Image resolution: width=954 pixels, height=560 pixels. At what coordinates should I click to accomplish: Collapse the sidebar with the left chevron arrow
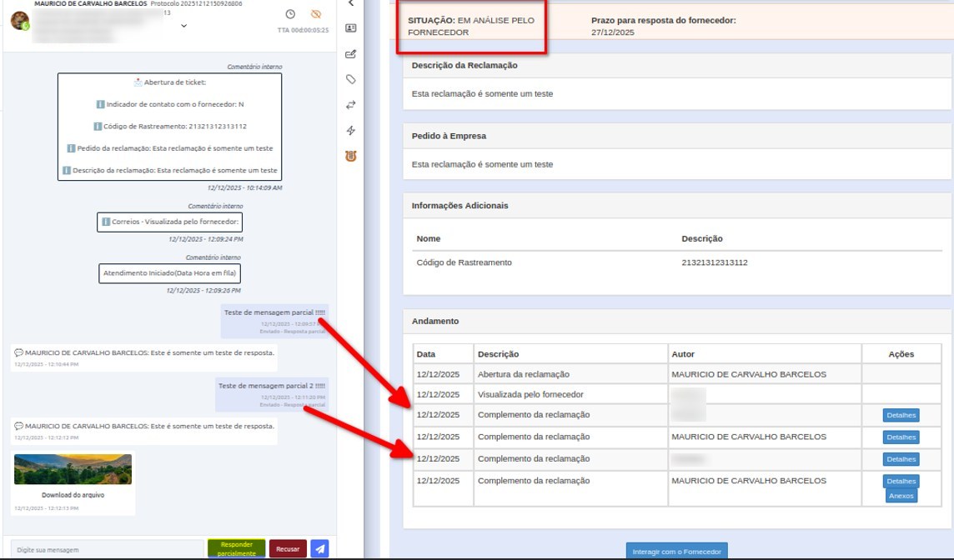tap(351, 3)
